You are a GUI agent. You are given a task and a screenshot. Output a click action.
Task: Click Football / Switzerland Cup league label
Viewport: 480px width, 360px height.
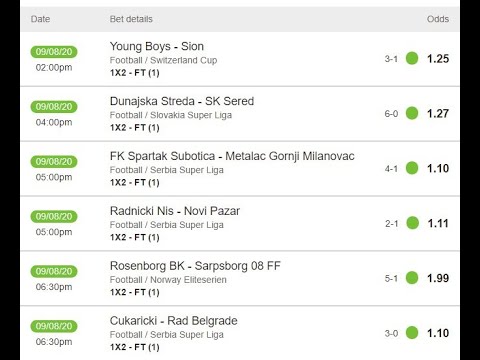coord(163,60)
